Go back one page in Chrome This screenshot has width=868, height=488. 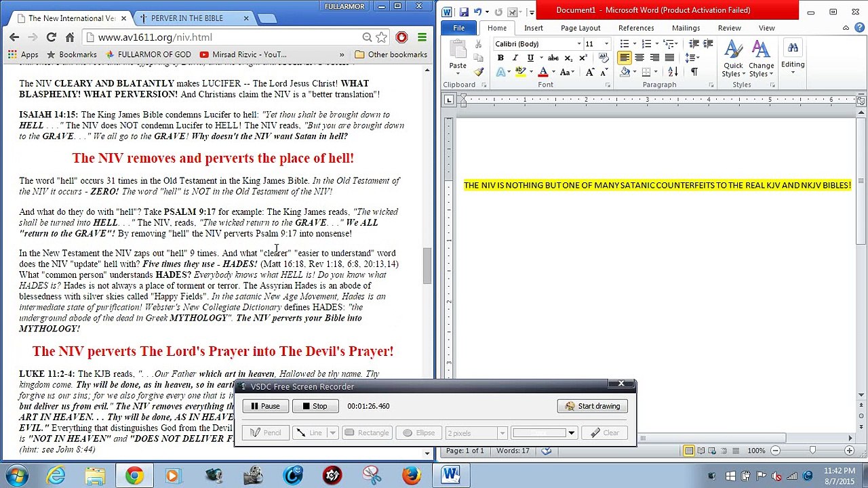14,37
